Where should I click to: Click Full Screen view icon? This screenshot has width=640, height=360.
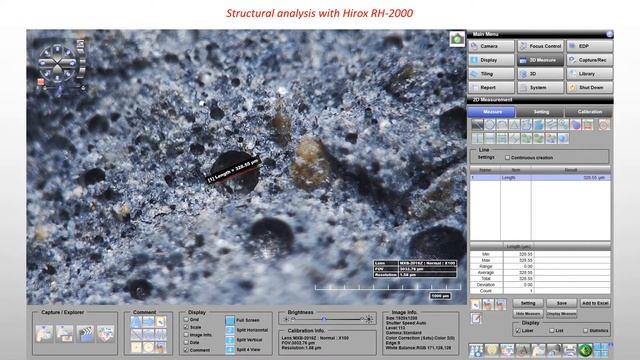pyautogui.click(x=230, y=320)
